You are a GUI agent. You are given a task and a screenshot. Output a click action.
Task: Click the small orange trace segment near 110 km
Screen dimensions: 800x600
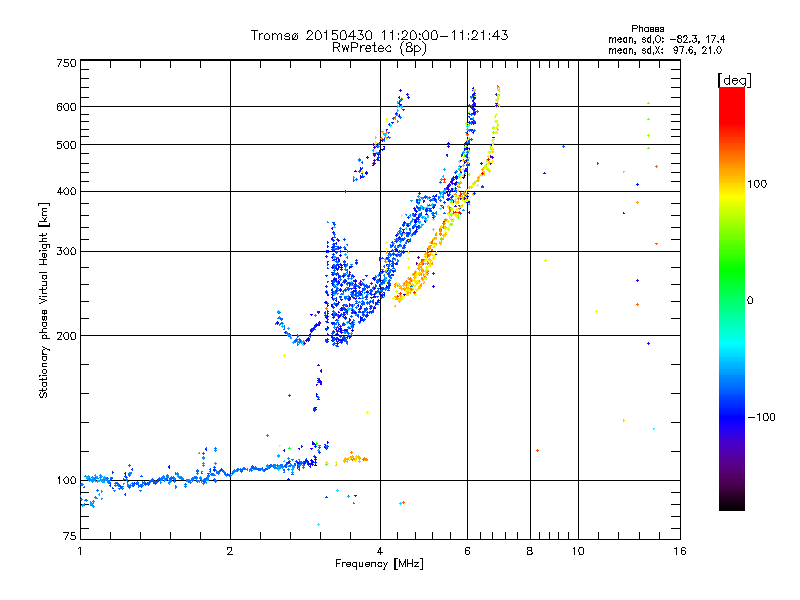point(356,459)
